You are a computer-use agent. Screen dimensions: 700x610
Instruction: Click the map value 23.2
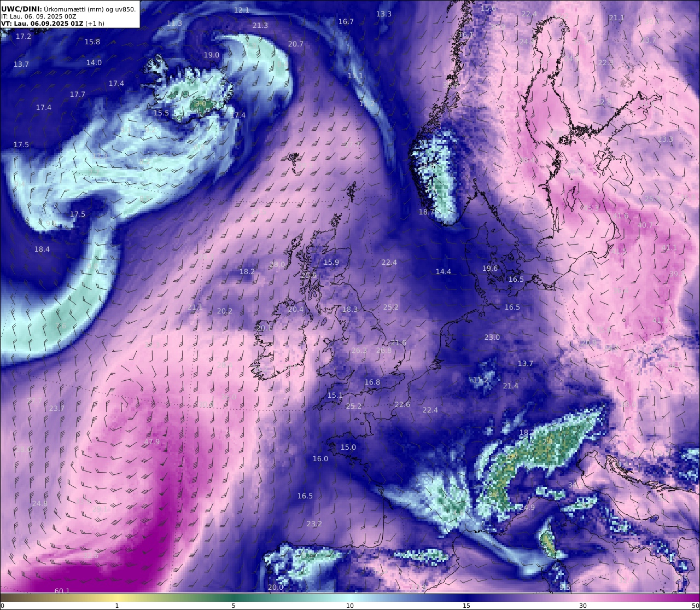314,524
